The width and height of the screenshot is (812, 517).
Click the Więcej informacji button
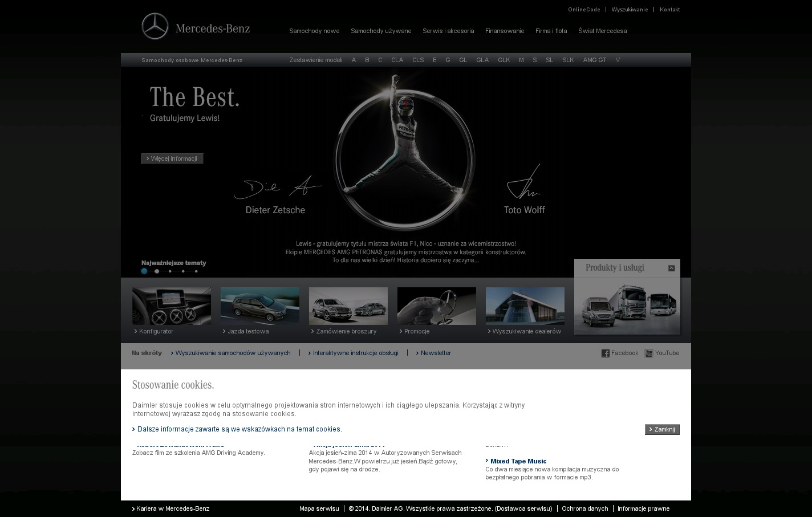[x=172, y=158]
